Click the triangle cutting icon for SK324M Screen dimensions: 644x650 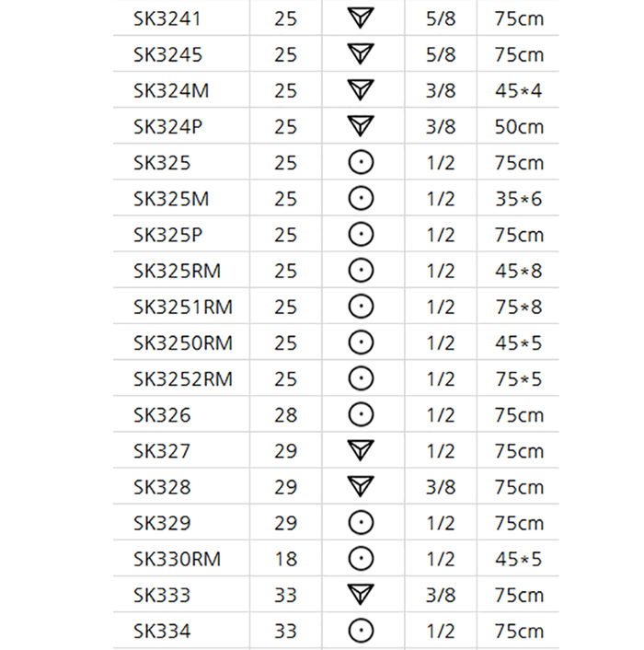(362, 90)
